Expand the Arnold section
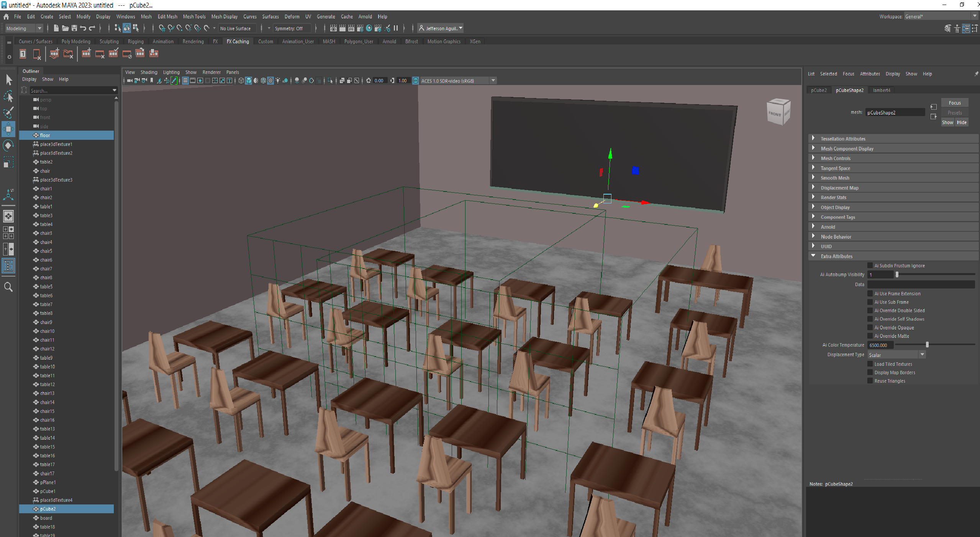980x537 pixels. tap(893, 227)
